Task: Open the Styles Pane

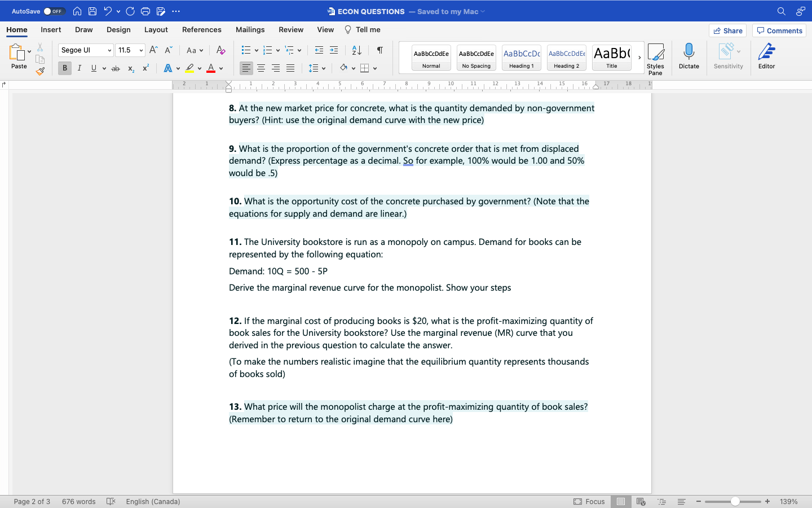Action: pos(656,56)
